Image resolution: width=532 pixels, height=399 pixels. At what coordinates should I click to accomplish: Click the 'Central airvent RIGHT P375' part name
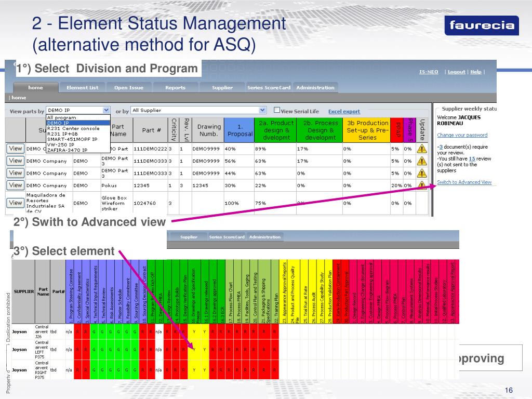pos(42,370)
